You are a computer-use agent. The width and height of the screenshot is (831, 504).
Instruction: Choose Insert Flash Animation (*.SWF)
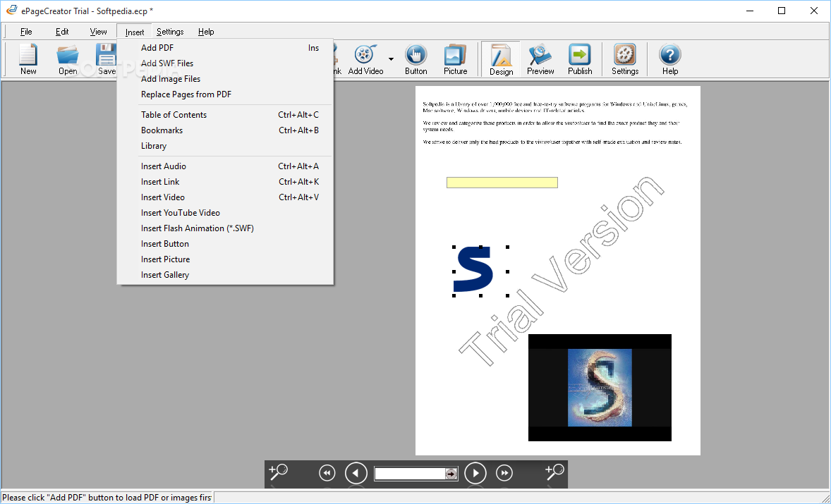tap(225, 228)
